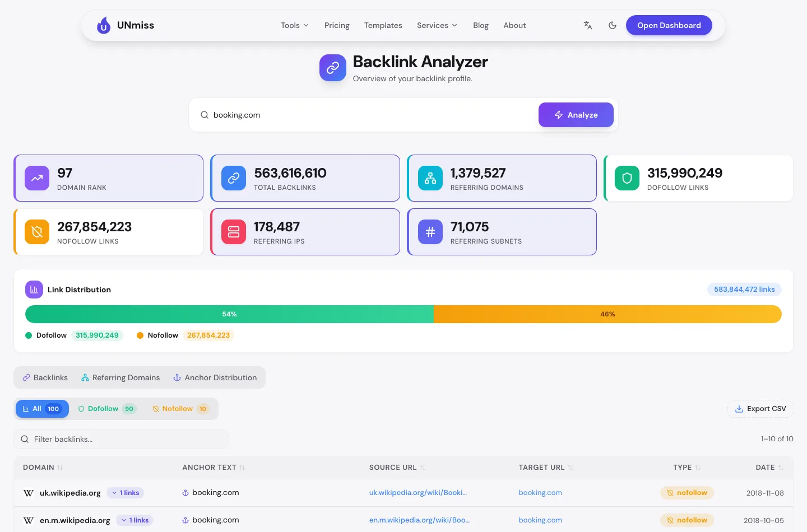The image size is (807, 532).
Task: Click the Domain Rank trend icon
Action: (37, 178)
